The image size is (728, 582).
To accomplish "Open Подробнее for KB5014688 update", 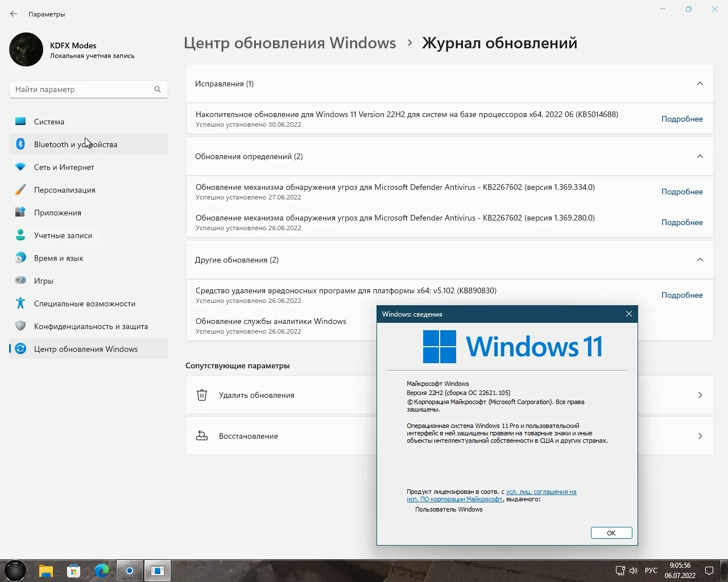I will point(682,119).
